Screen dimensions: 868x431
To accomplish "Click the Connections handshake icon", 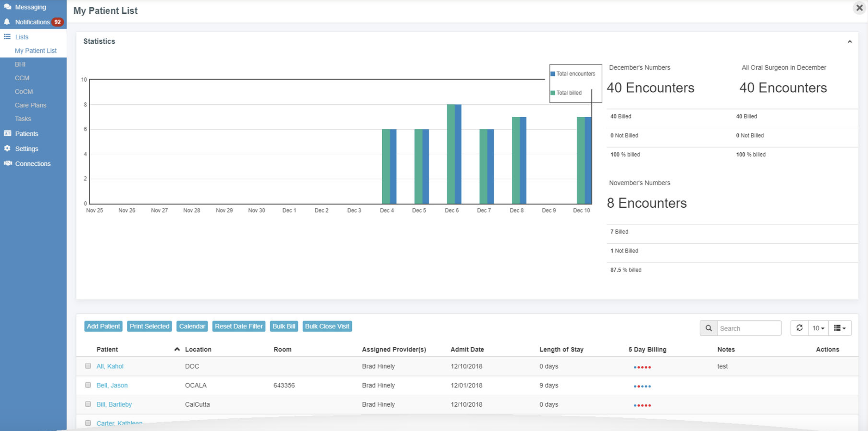I will (8, 163).
